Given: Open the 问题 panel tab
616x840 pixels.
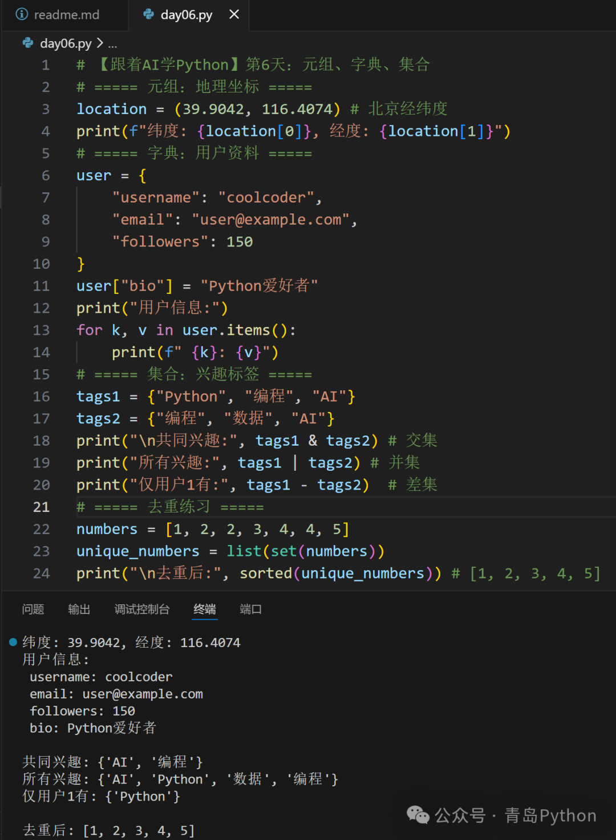Looking at the screenshot, I should tap(33, 609).
